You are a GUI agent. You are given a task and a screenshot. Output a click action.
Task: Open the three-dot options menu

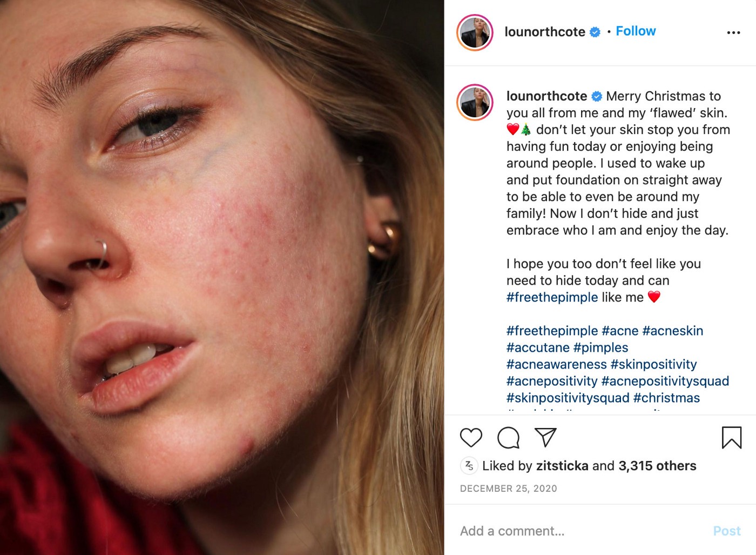pos(733,32)
